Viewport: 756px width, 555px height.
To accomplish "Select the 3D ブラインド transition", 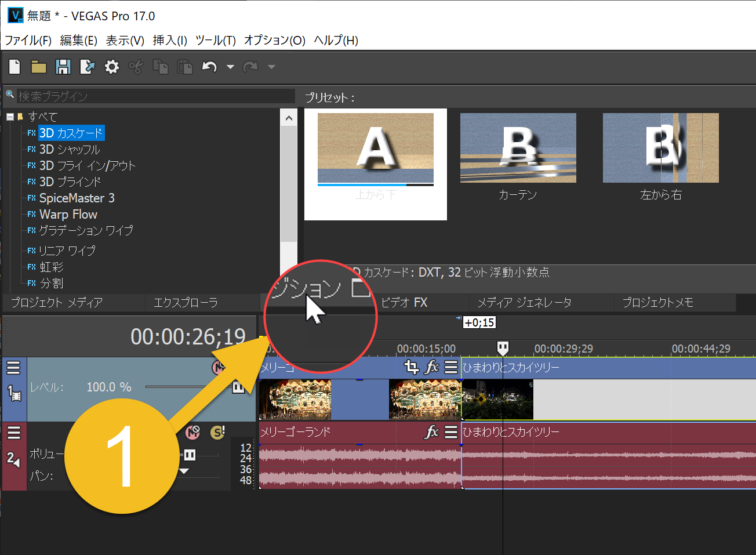I will point(70,182).
